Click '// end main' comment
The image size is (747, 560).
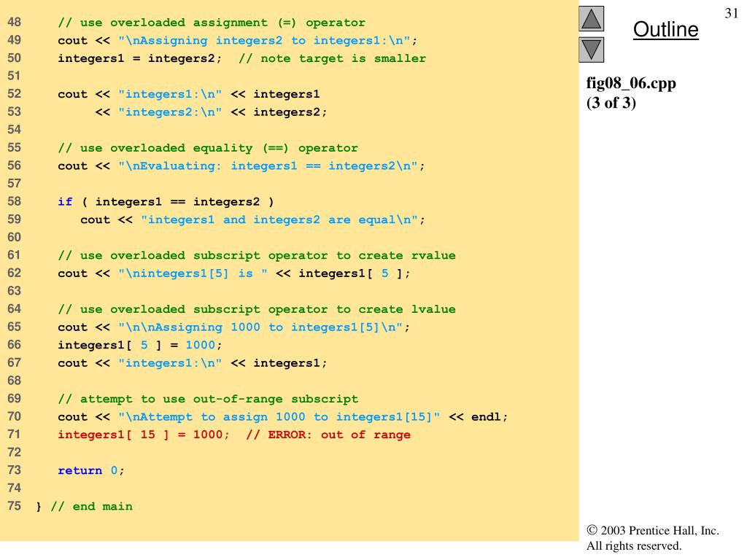pyautogui.click(x=91, y=507)
